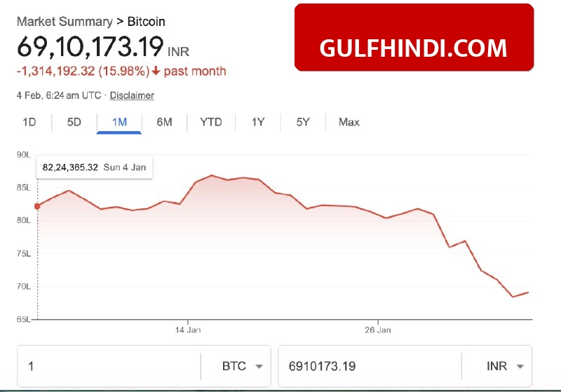
Task: Select the 1M time range tab
Action: click(119, 122)
